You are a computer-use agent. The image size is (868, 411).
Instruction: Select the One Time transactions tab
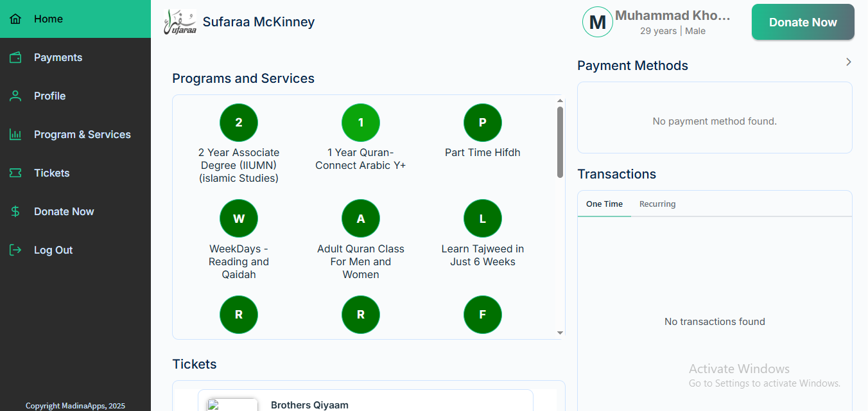tap(604, 204)
